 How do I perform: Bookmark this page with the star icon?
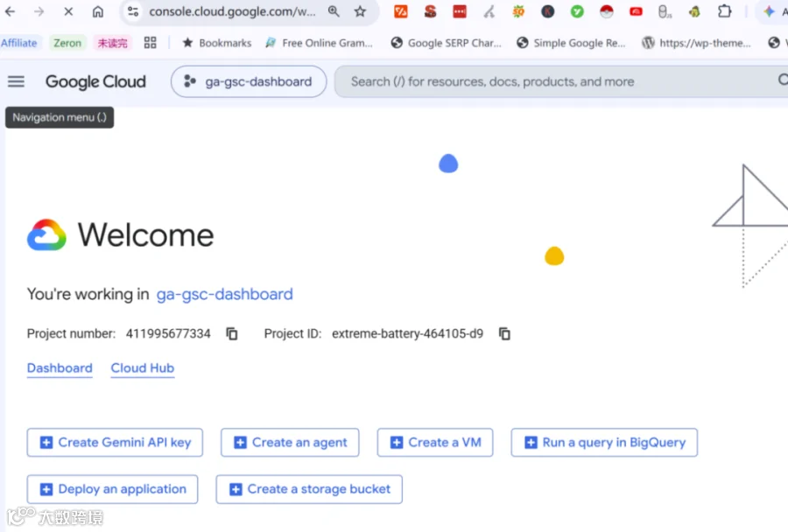pos(360,11)
